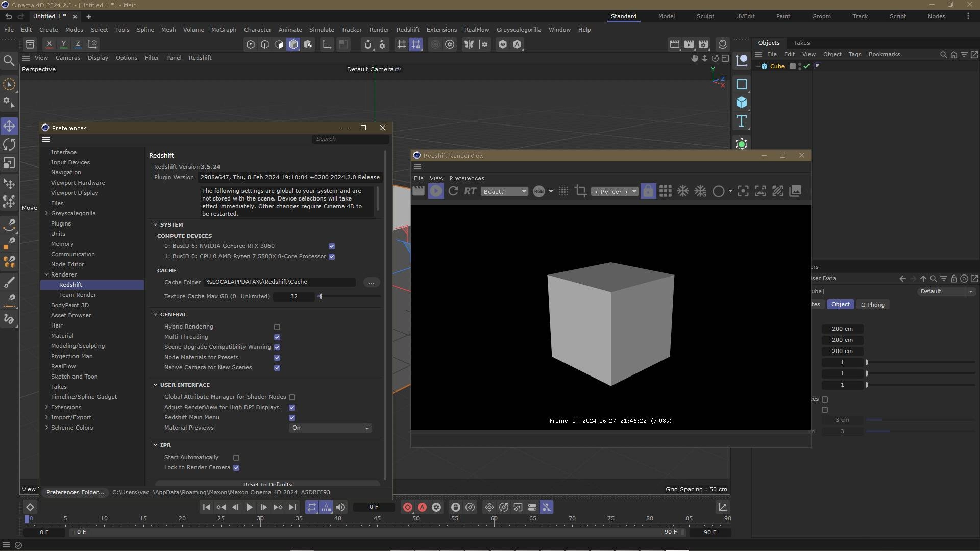Open RenderView Preferences menu
This screenshot has width=980, height=551.
[467, 178]
